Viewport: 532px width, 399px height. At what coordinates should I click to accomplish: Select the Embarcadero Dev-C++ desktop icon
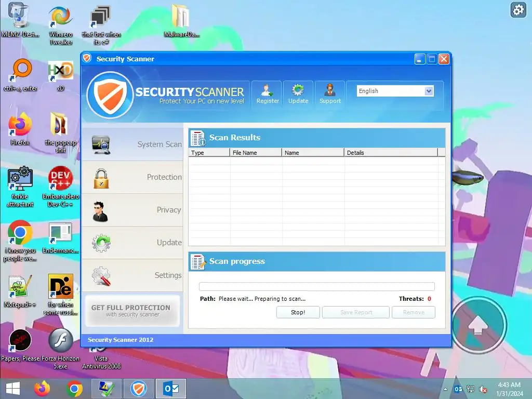tap(60, 186)
